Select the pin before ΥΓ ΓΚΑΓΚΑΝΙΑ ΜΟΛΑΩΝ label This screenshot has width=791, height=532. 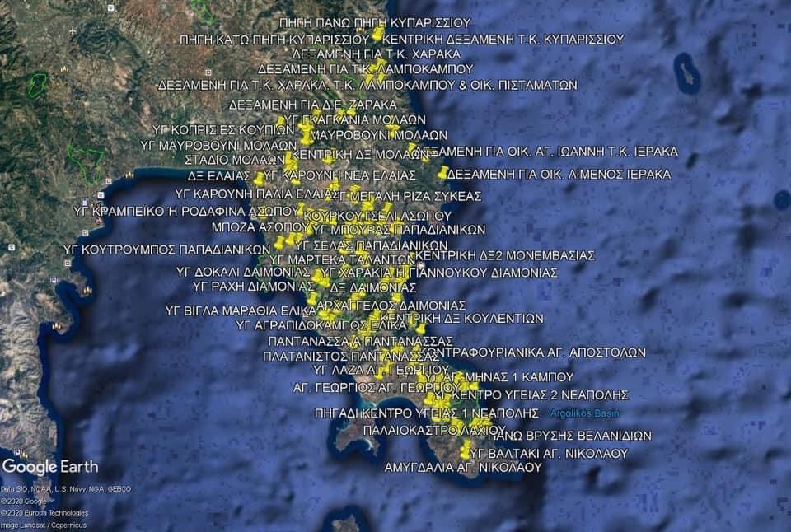coord(282,121)
